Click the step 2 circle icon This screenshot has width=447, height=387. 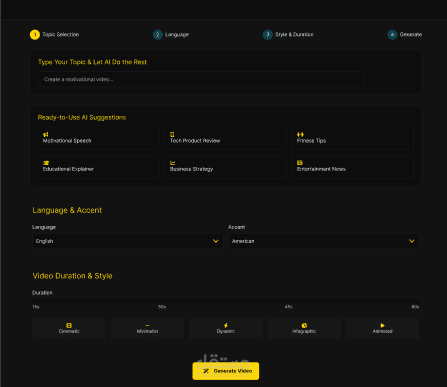pos(158,35)
